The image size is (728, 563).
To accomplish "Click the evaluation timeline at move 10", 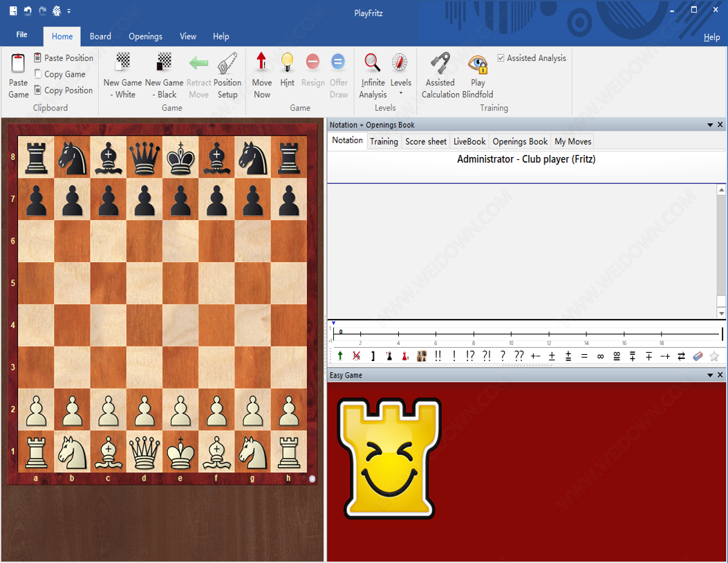I will tap(511, 334).
